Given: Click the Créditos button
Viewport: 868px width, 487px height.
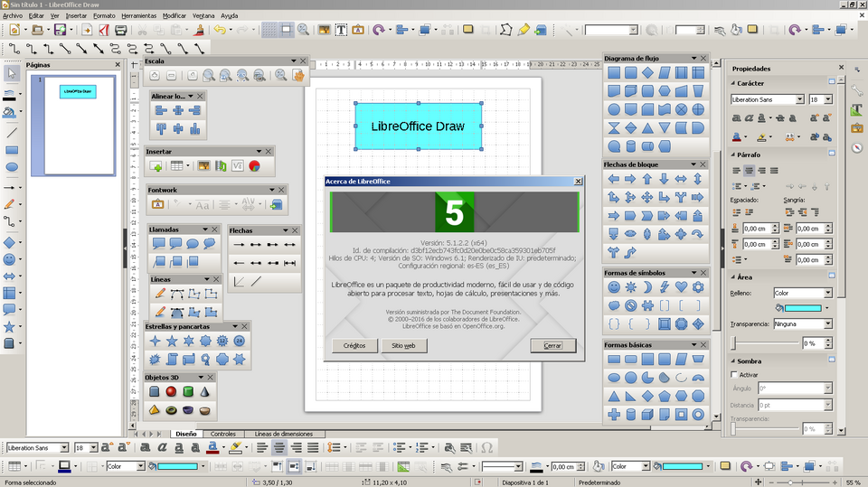Looking at the screenshot, I should coord(354,345).
